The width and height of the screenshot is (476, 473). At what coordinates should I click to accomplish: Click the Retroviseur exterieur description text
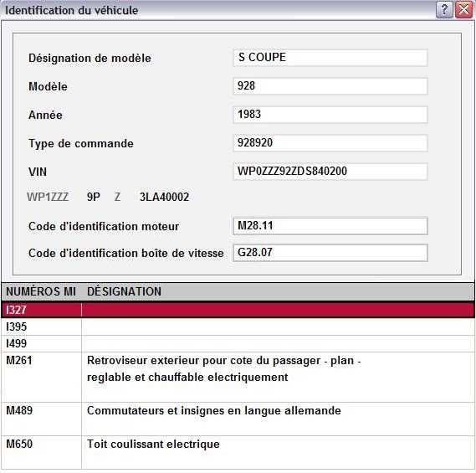tap(223, 369)
